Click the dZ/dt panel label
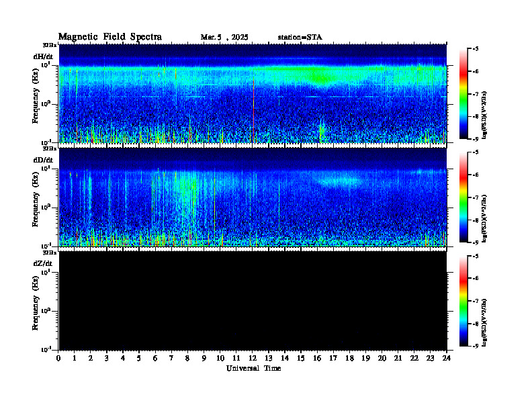Viewport: 532px width, 411px height. (x=43, y=263)
